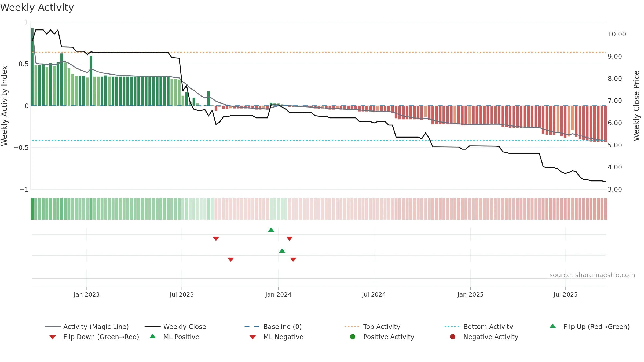This screenshot has width=644, height=362.
Task: Click the green flip-up marker before Jan 2024
Action: tap(271, 230)
